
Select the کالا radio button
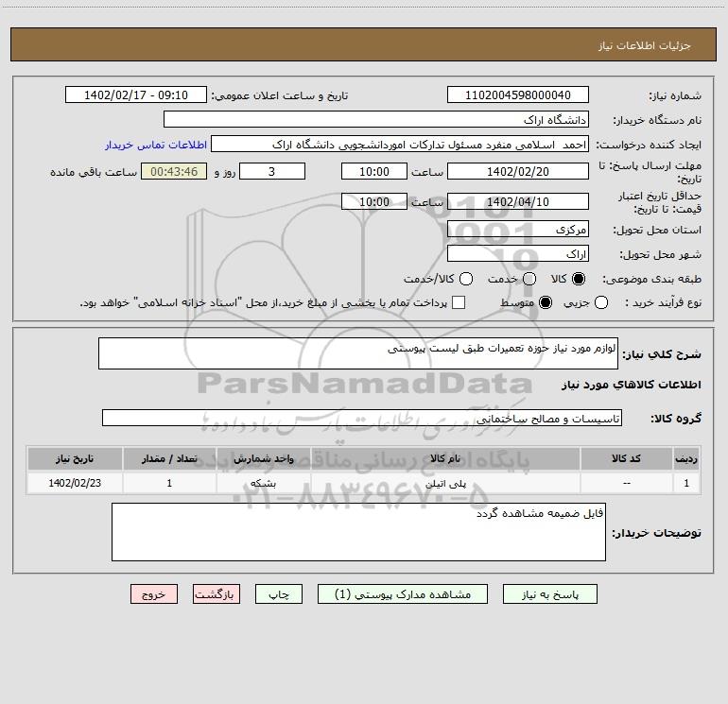(579, 279)
